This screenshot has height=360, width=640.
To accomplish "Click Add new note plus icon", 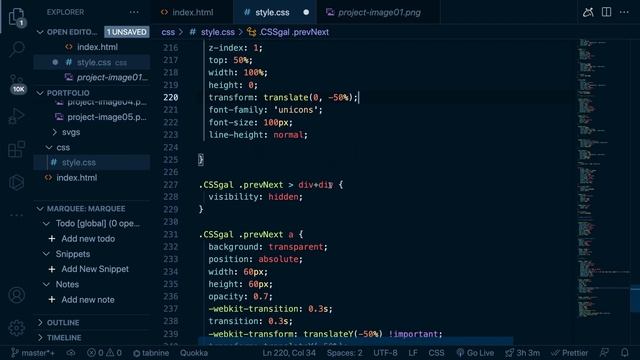I will tap(52, 300).
